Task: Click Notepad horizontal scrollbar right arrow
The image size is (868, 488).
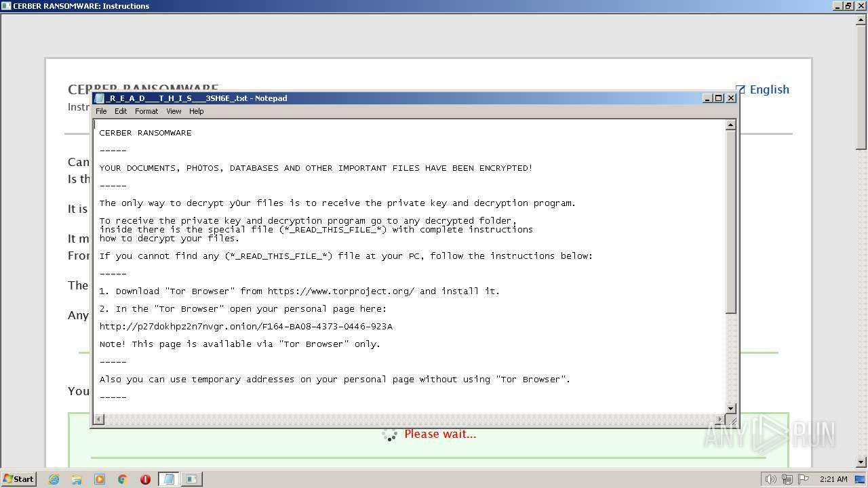Action: (720, 420)
